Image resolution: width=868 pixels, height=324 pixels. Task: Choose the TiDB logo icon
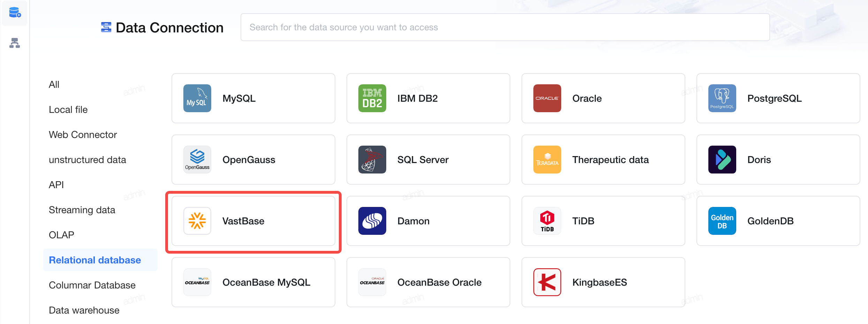pos(547,221)
